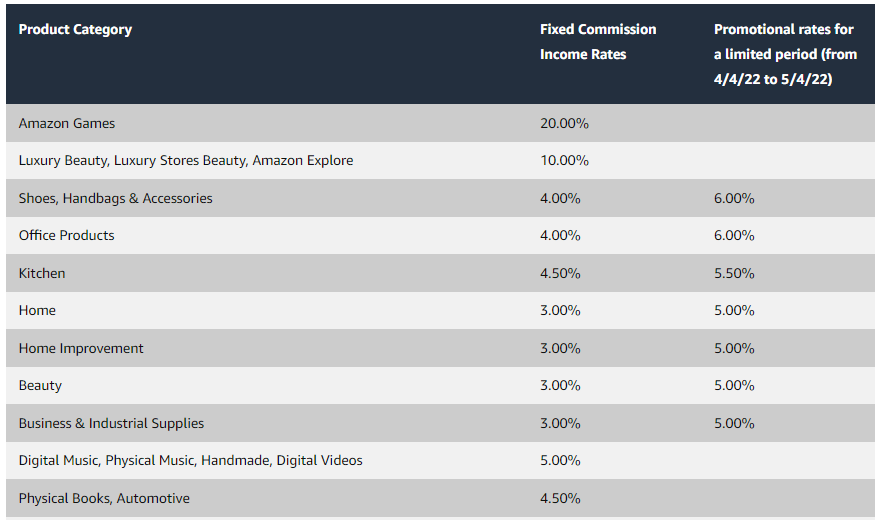Viewport: 881px width, 520px height.
Task: Click the 6.00% promotional rate for Shoes
Action: pos(734,198)
